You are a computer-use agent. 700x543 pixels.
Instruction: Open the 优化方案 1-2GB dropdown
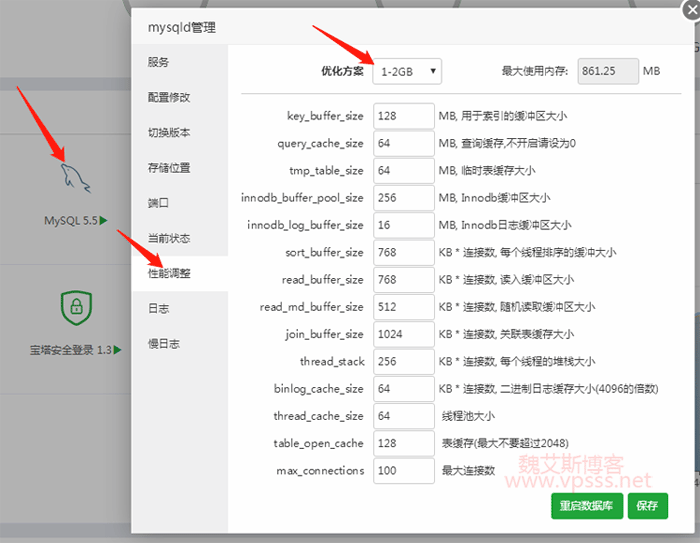point(407,71)
